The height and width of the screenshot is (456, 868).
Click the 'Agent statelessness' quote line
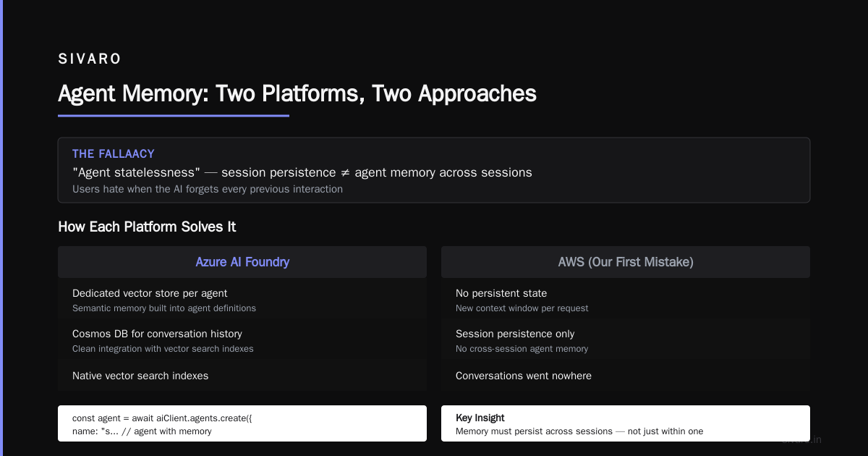[x=302, y=172]
